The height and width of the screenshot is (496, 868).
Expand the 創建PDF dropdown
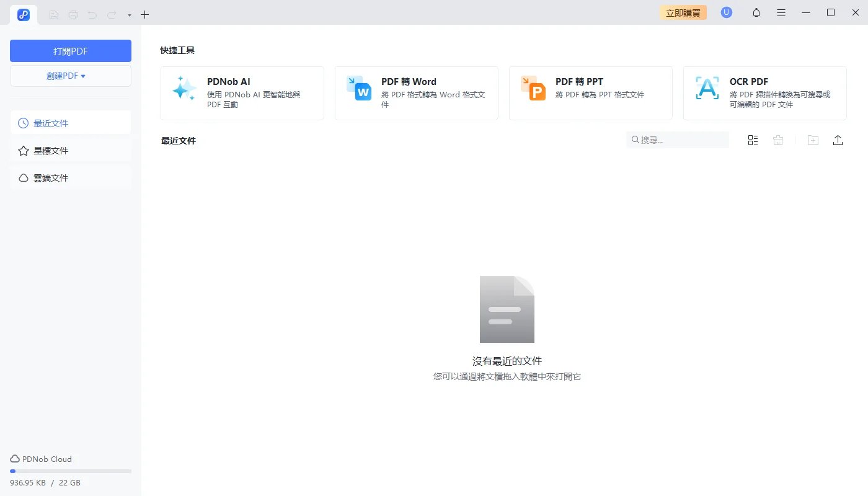tap(70, 75)
